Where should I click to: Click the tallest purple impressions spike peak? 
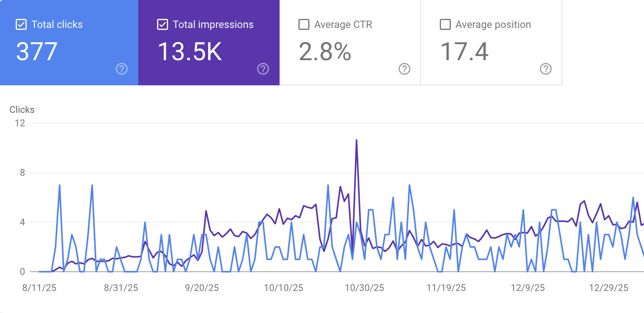[x=357, y=140]
